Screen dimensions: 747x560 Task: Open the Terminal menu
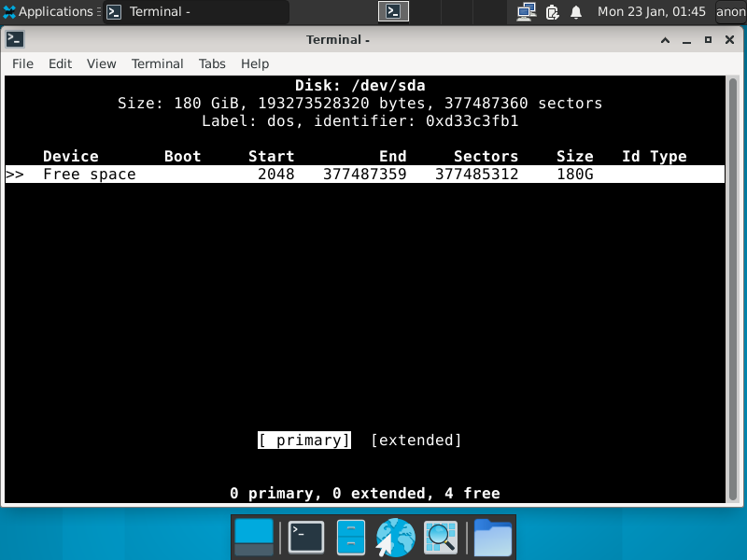(157, 63)
